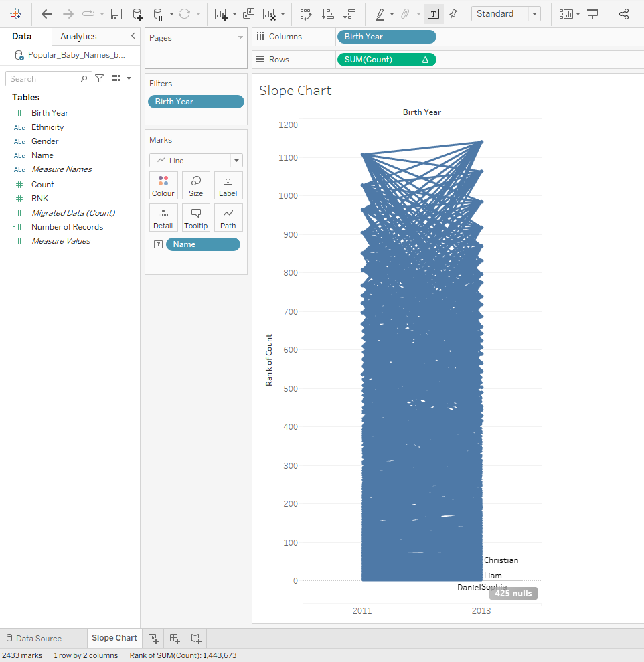Click the 425 nulls indicator
Viewport: 644px width, 662px height.
click(x=513, y=593)
